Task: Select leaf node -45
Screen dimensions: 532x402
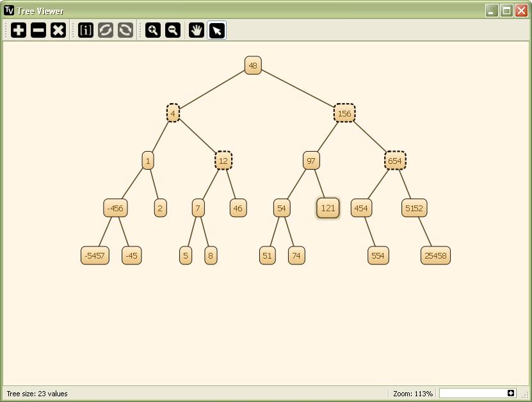Action: click(x=132, y=255)
